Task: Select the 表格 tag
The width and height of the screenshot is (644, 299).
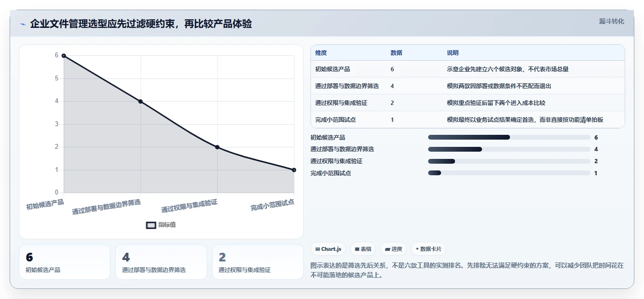Action: click(x=363, y=249)
